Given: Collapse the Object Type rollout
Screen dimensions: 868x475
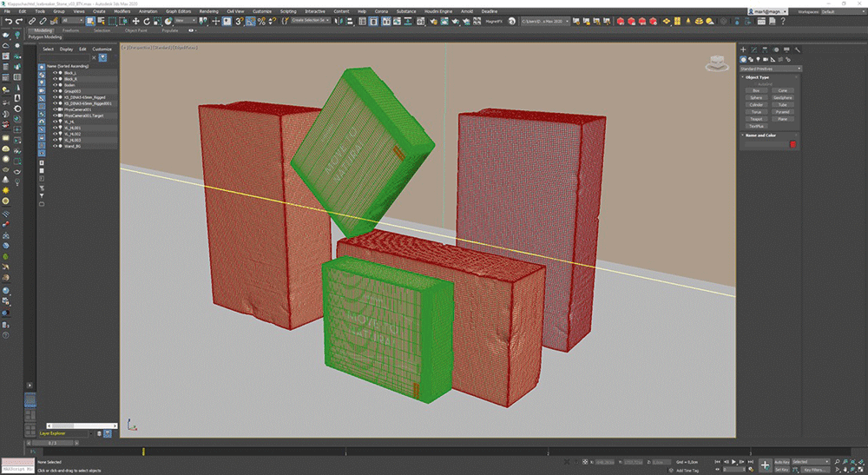Looking at the screenshot, I should point(757,77).
